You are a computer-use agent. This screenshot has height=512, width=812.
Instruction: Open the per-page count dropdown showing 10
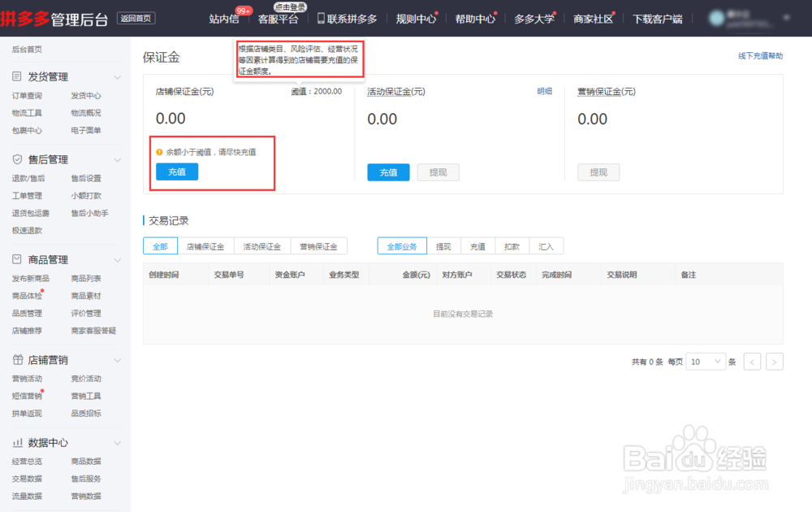coord(706,362)
